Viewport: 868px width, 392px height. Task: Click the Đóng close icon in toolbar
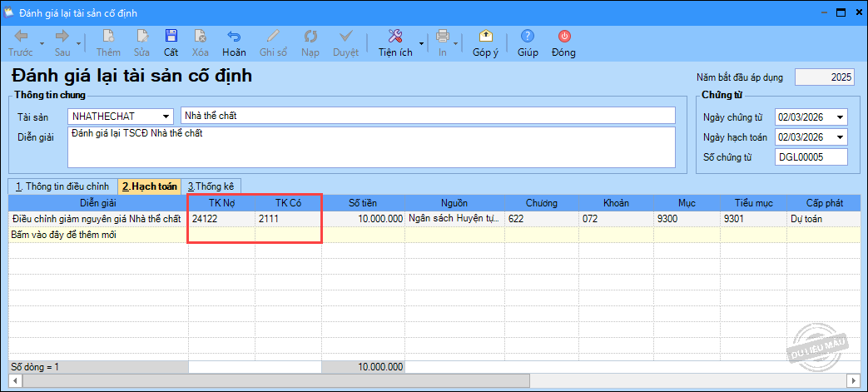[563, 37]
